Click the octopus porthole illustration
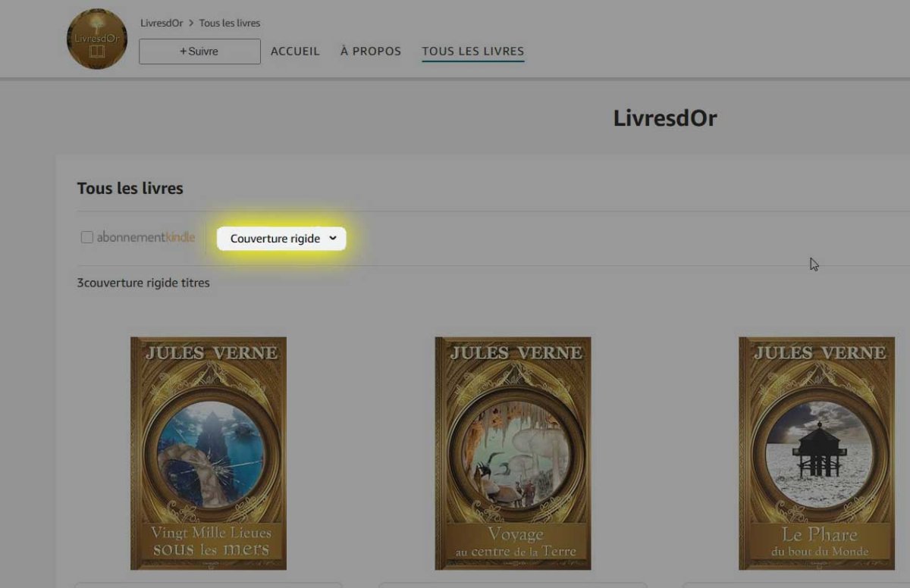This screenshot has height=588, width=910. (x=209, y=454)
